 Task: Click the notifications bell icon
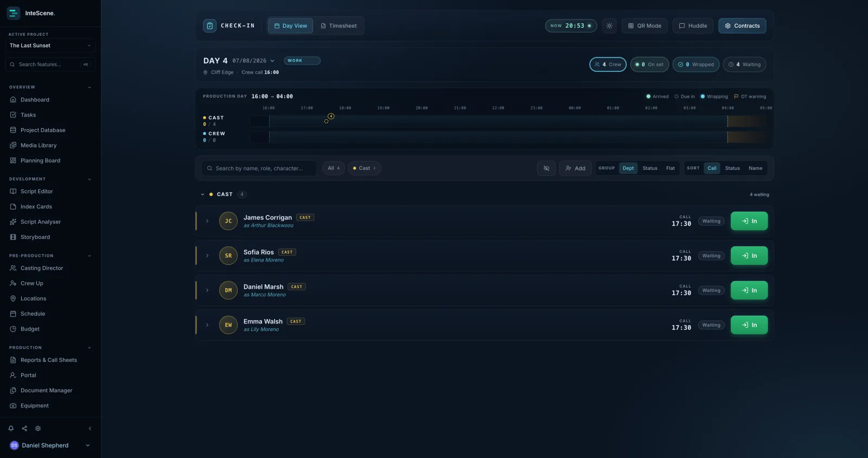point(11,429)
